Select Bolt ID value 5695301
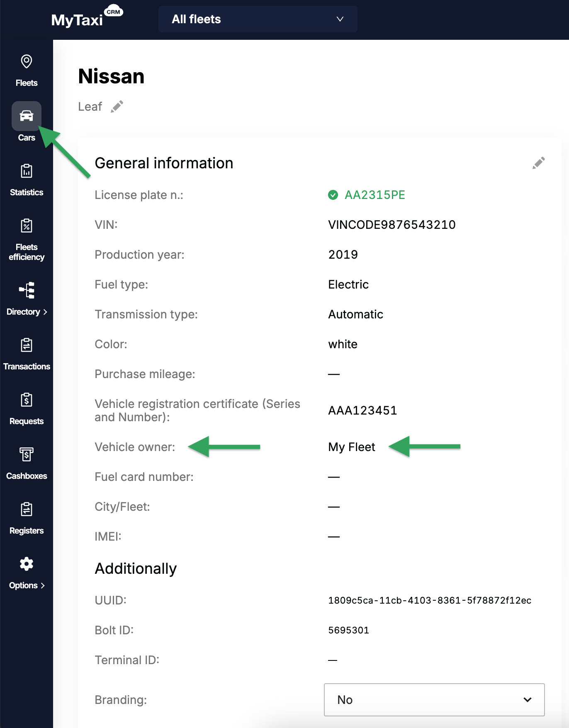 (x=348, y=630)
